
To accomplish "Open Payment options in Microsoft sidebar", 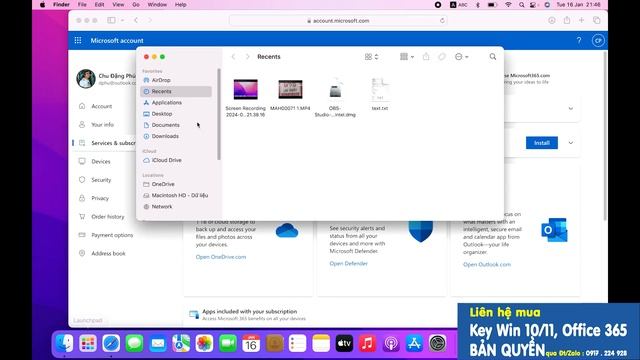I will click(x=112, y=235).
